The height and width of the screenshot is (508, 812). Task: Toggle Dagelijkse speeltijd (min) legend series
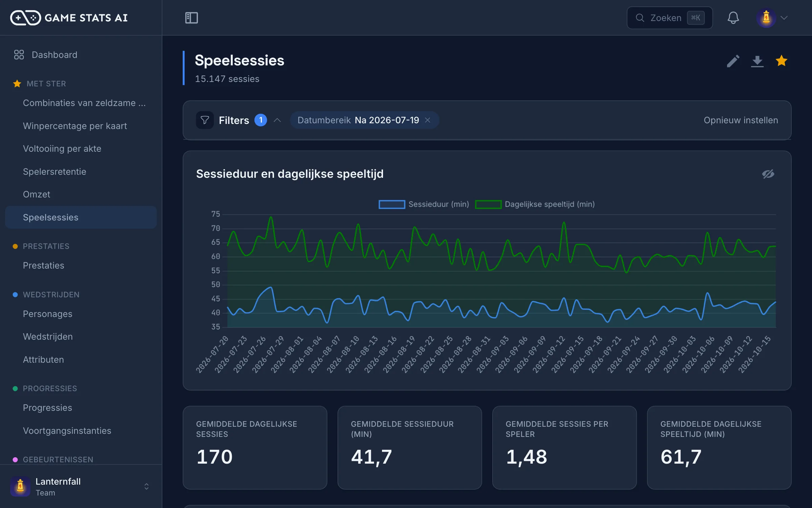click(x=535, y=204)
